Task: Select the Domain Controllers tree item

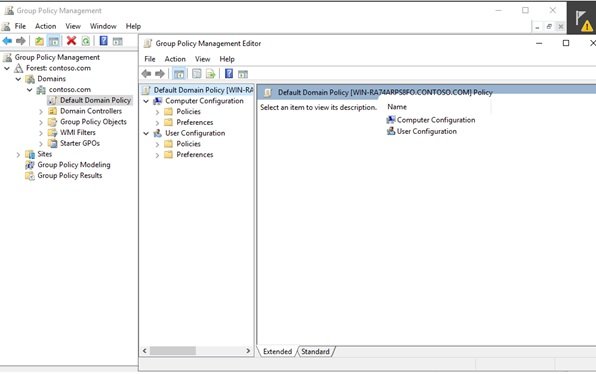Action: click(91, 111)
